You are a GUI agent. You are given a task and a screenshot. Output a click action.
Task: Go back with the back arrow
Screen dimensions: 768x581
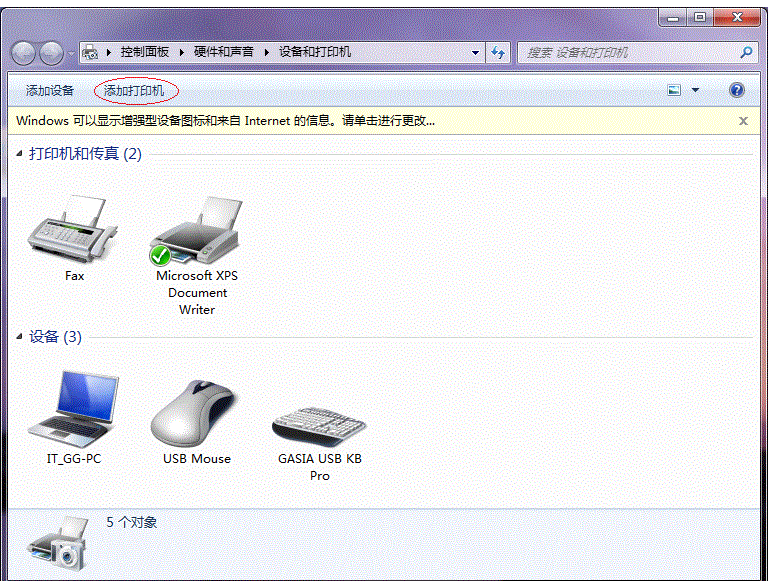click(x=25, y=53)
